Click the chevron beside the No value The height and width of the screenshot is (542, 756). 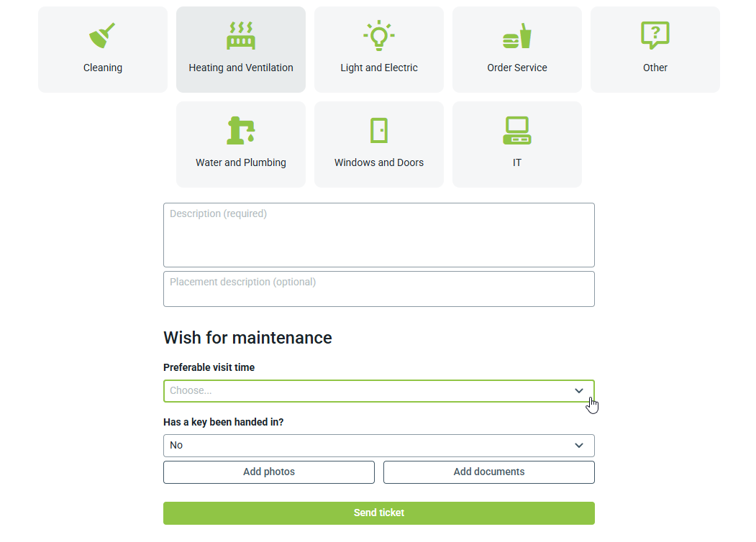579,446
